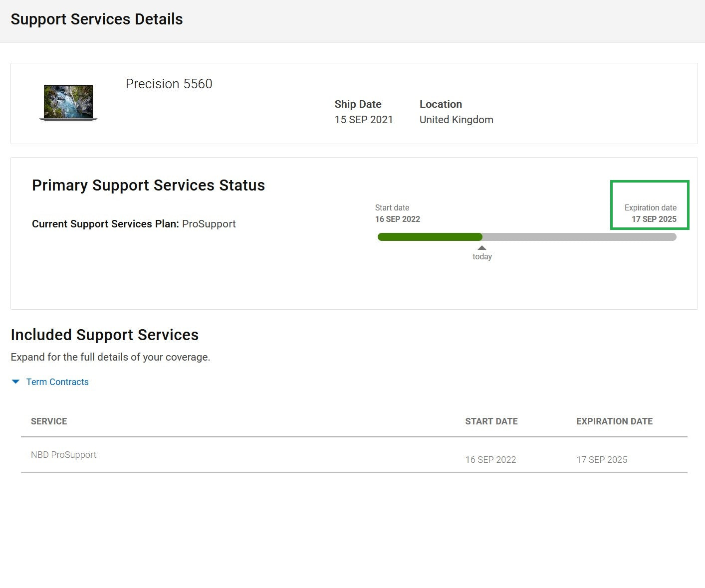Open the Term Contracts link

point(57,382)
